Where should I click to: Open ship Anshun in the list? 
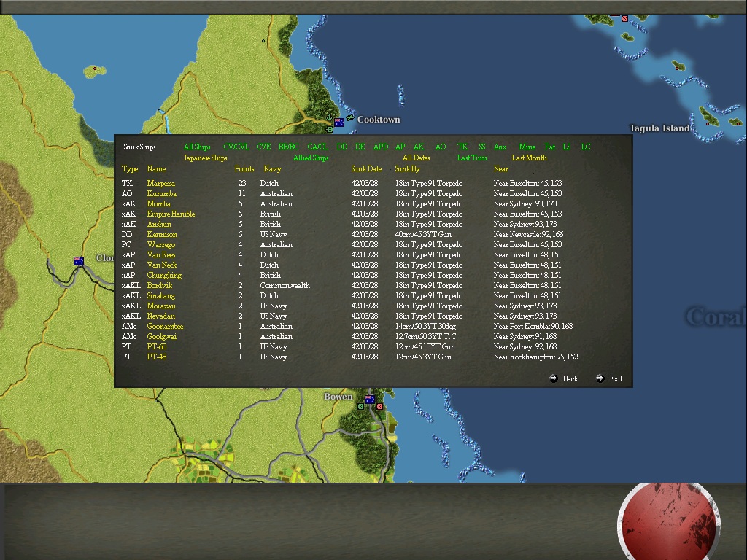(x=159, y=225)
